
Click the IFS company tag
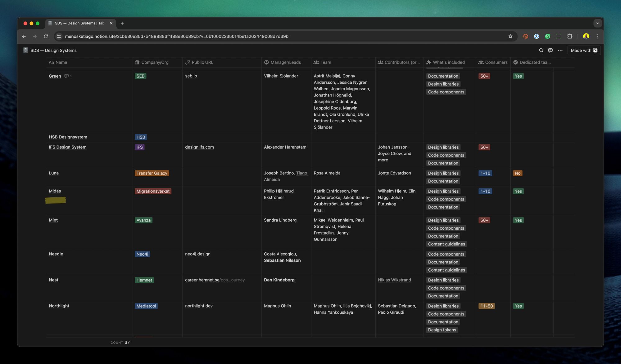click(140, 147)
